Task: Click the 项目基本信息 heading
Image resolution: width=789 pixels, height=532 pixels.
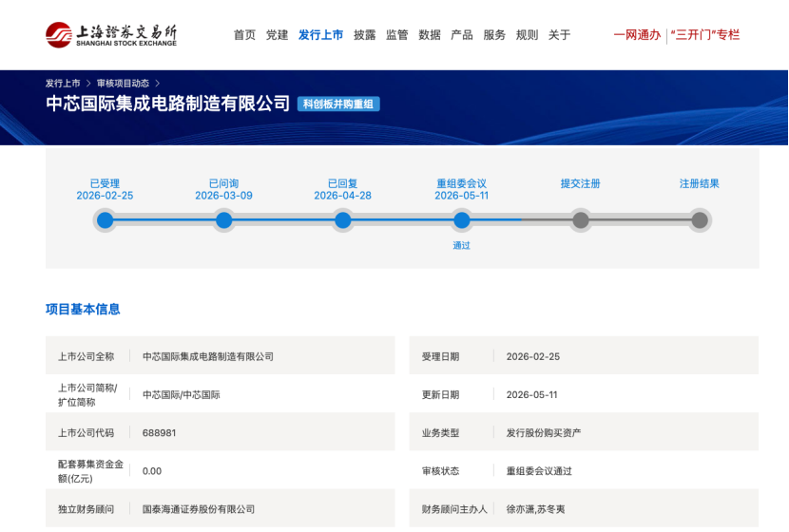Action: [x=83, y=309]
